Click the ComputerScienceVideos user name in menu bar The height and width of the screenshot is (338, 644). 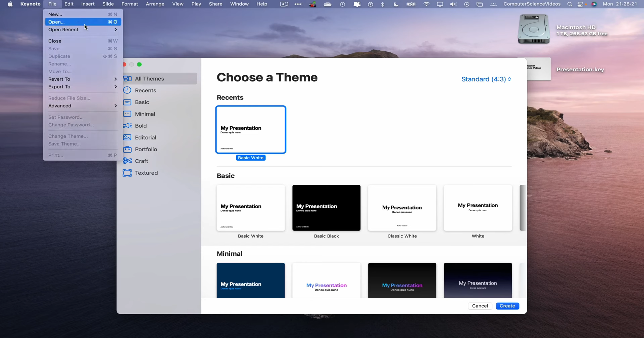tap(532, 4)
